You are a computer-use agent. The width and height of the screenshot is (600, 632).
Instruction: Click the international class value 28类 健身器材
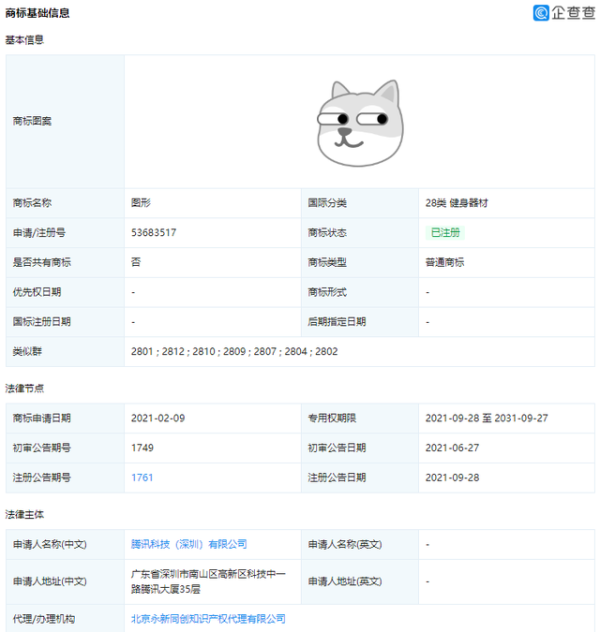pyautogui.click(x=457, y=202)
